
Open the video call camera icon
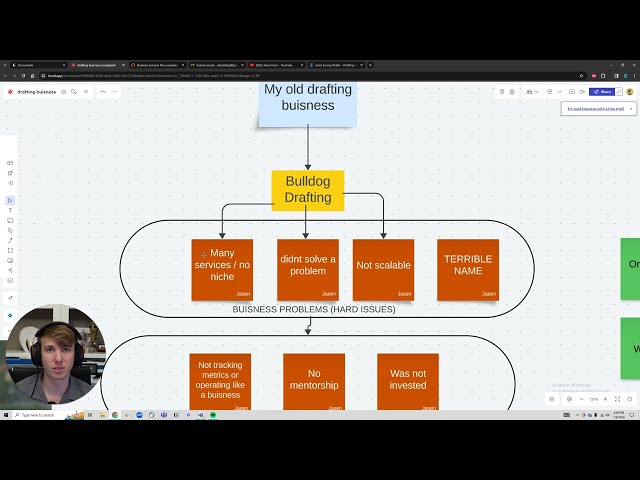coord(582,92)
